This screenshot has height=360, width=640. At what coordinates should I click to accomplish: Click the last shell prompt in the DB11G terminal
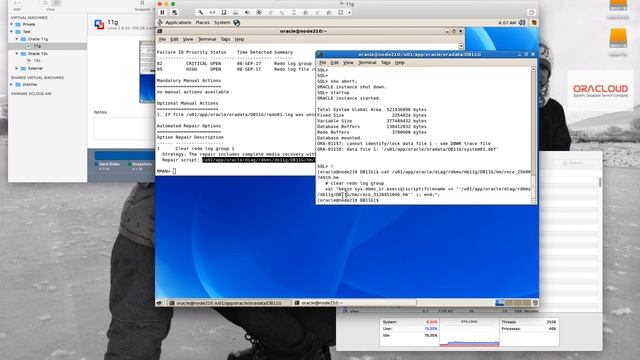348,200
